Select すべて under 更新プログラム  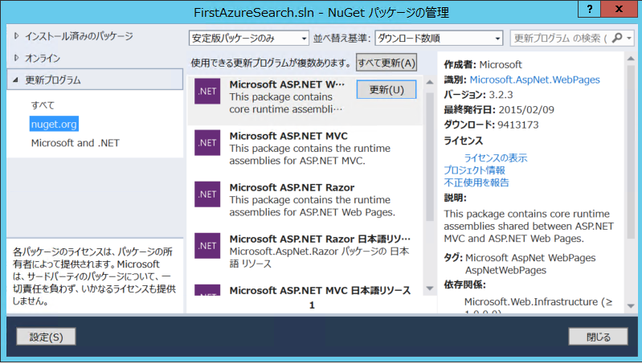tap(43, 105)
